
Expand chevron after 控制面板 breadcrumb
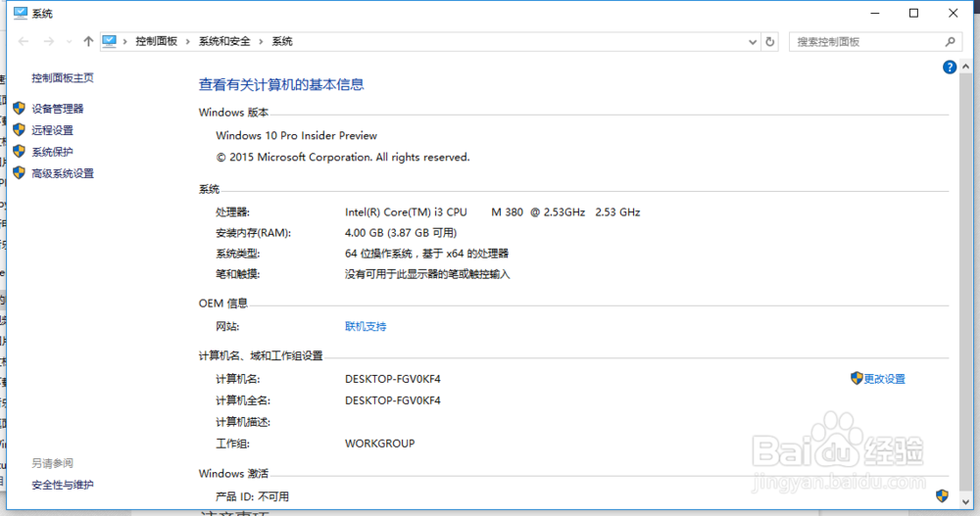pyautogui.click(x=187, y=41)
